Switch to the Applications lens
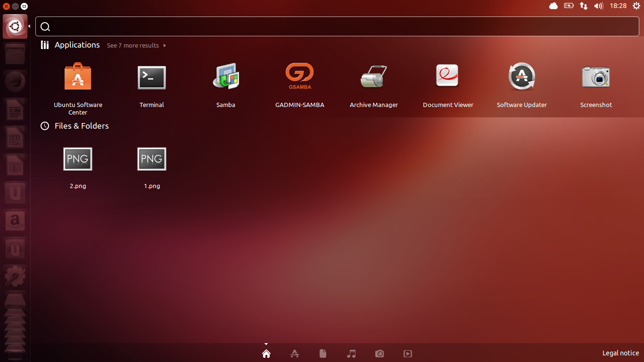This screenshot has height=362, width=644. pyautogui.click(x=295, y=354)
